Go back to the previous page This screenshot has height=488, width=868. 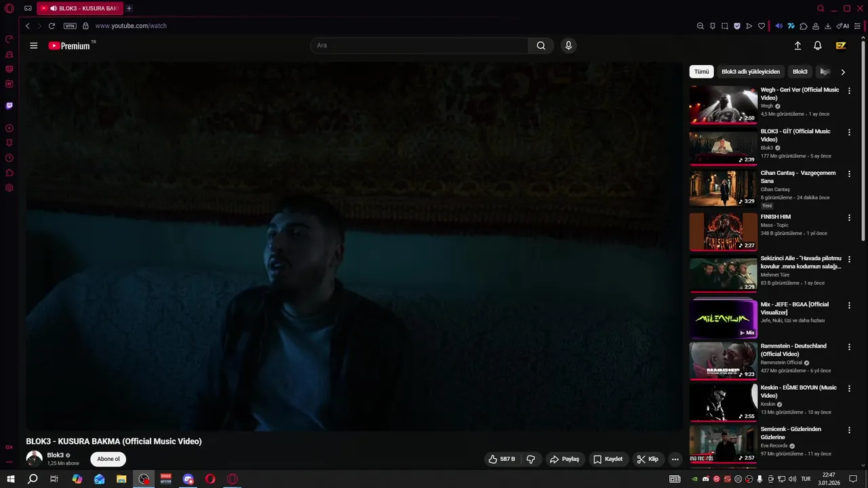pos(28,26)
